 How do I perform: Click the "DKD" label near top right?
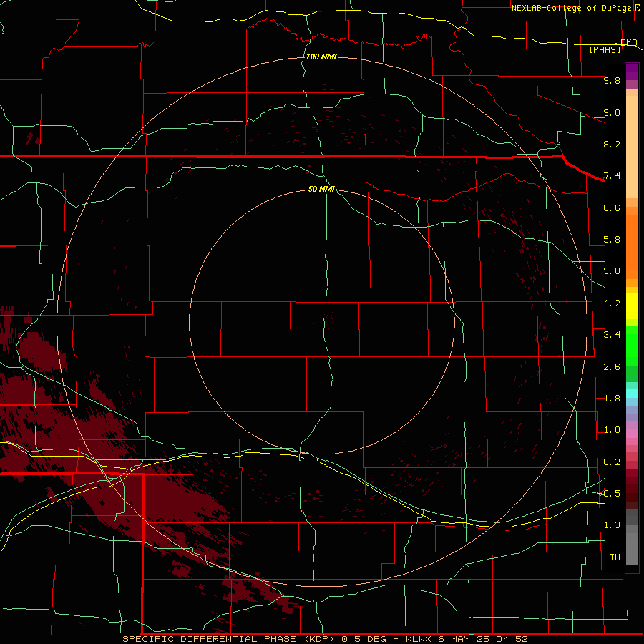(x=629, y=42)
